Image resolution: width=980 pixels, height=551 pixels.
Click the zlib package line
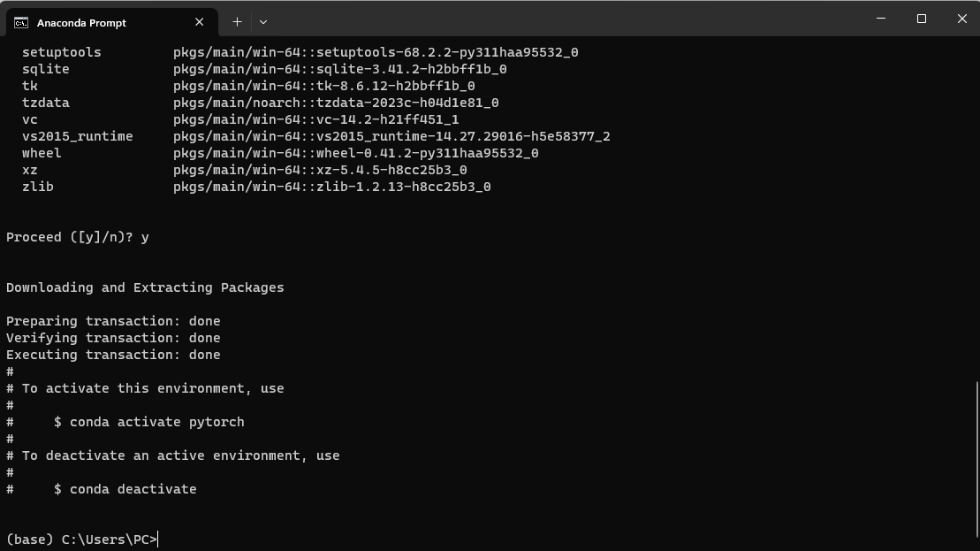tap(247, 186)
